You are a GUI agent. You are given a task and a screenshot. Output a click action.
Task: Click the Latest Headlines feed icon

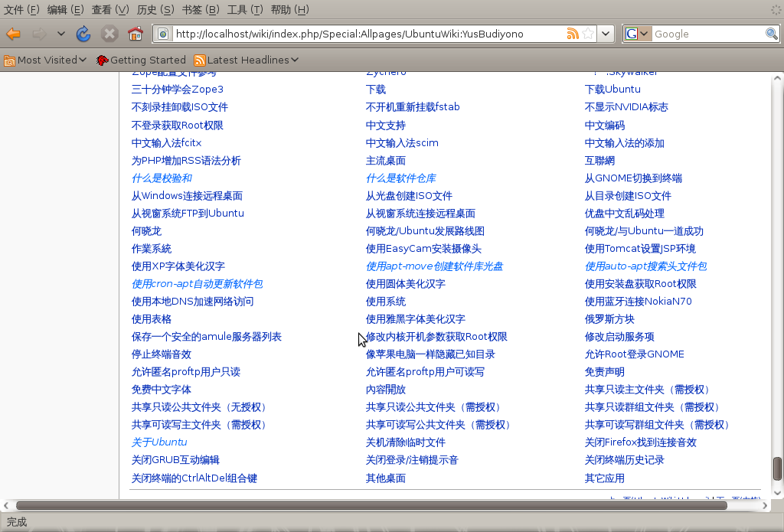pyautogui.click(x=200, y=60)
